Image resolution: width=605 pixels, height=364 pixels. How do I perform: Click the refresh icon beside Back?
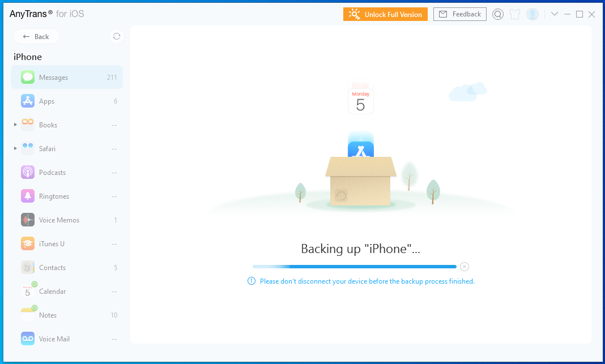click(117, 37)
